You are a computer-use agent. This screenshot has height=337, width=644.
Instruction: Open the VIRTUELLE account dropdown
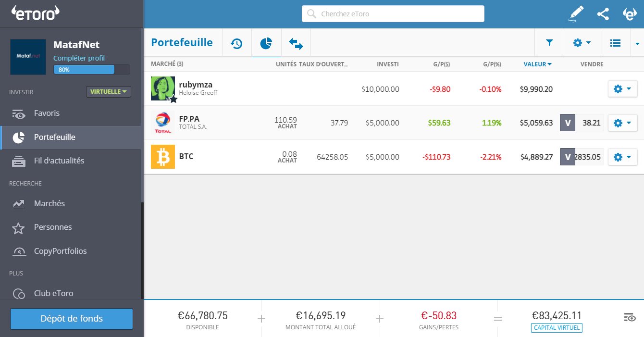coord(109,92)
